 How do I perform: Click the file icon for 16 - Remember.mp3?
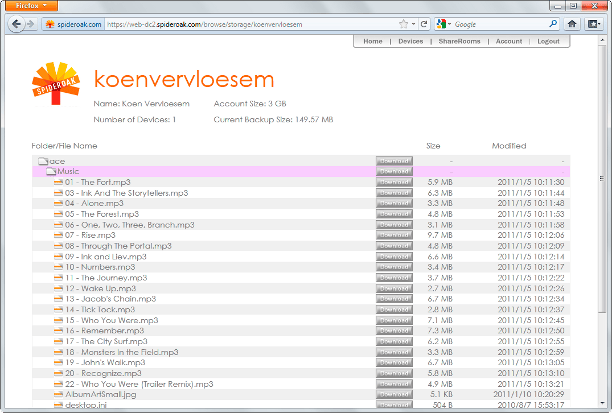pos(58,331)
